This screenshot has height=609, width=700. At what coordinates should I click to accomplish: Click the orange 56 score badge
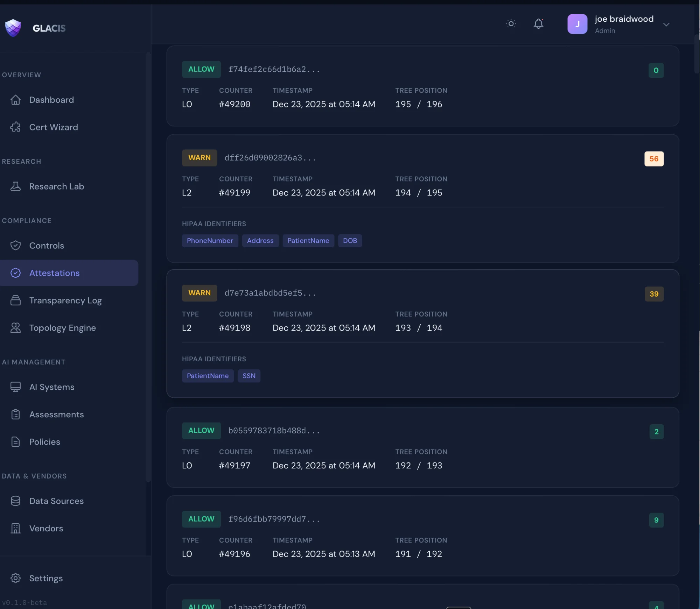click(x=653, y=159)
